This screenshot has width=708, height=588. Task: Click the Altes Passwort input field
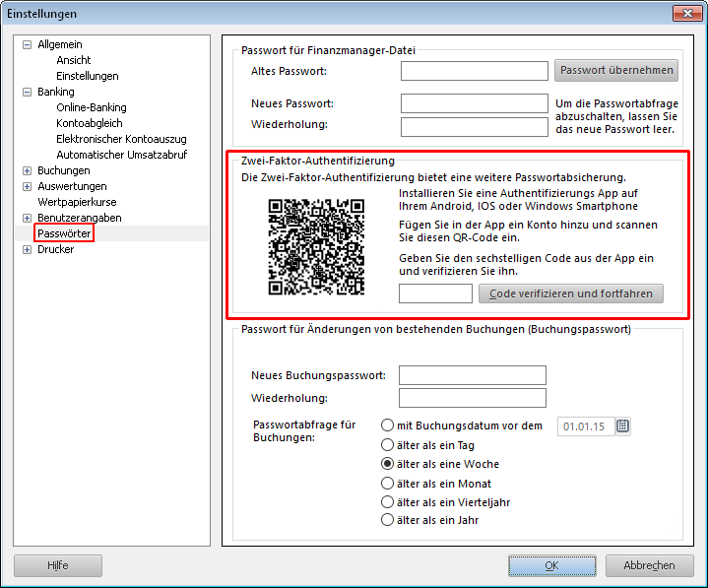tap(474, 71)
